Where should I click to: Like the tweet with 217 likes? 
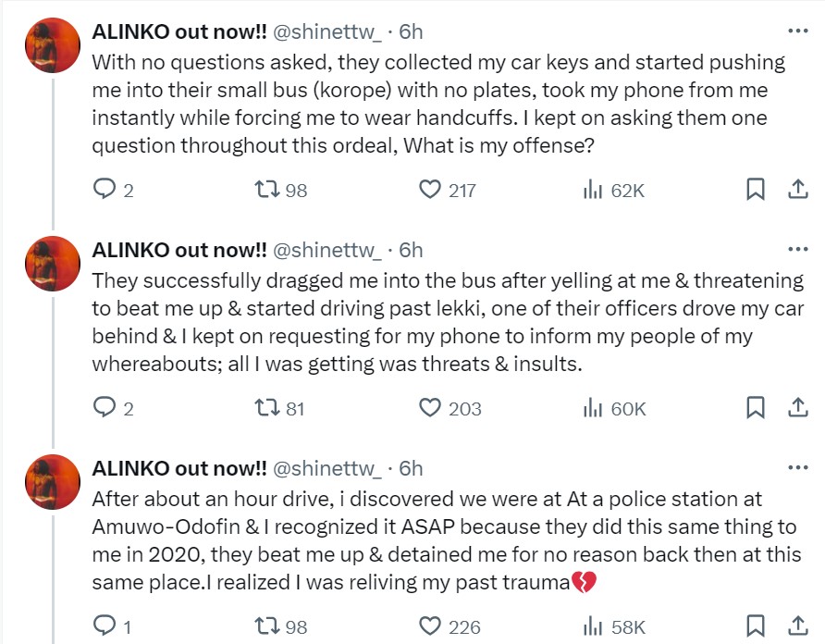tap(430, 190)
